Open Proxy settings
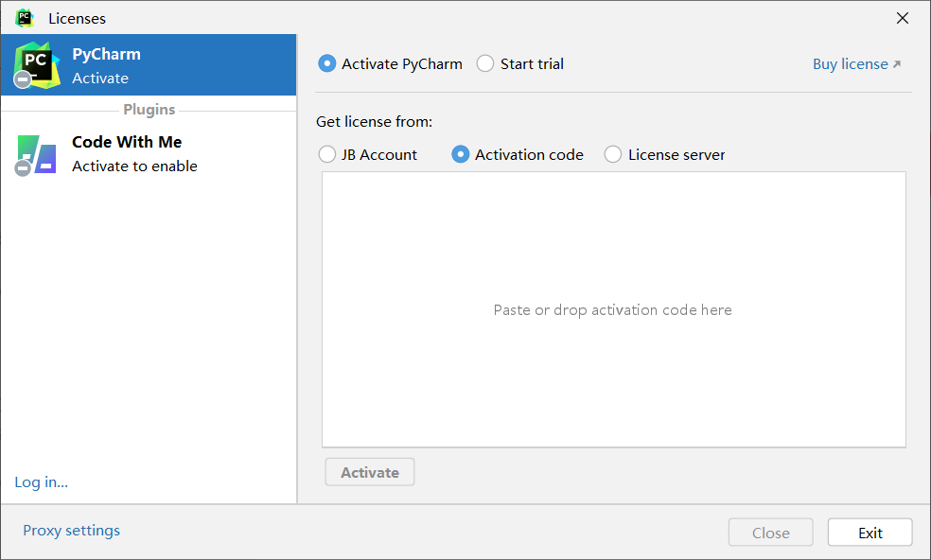The image size is (931, 560). [71, 531]
